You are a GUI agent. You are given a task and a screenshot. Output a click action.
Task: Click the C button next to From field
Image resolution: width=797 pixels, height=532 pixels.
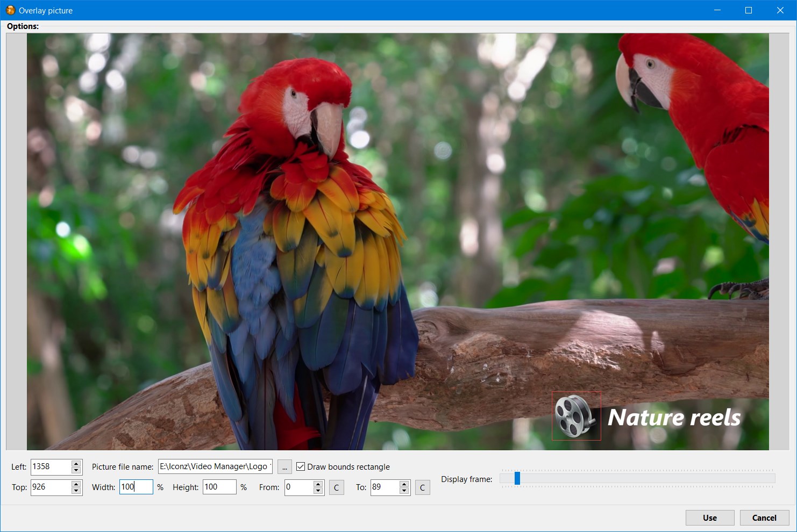pyautogui.click(x=337, y=487)
